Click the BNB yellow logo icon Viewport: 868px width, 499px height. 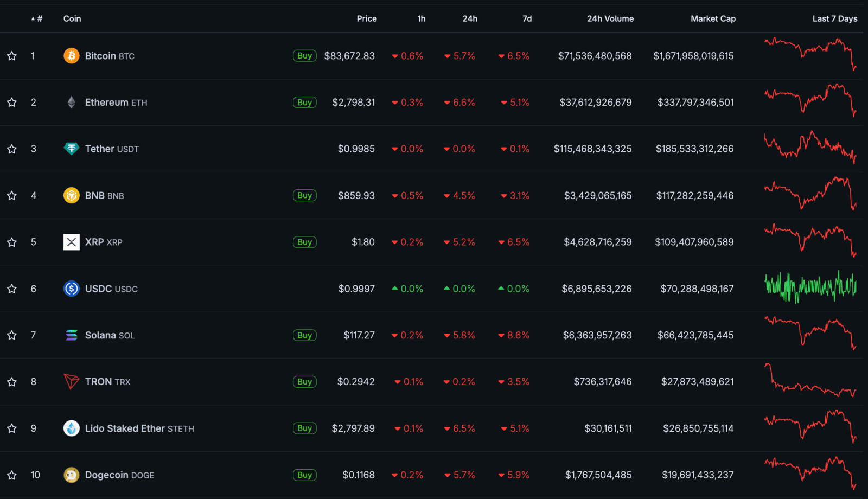coord(71,195)
